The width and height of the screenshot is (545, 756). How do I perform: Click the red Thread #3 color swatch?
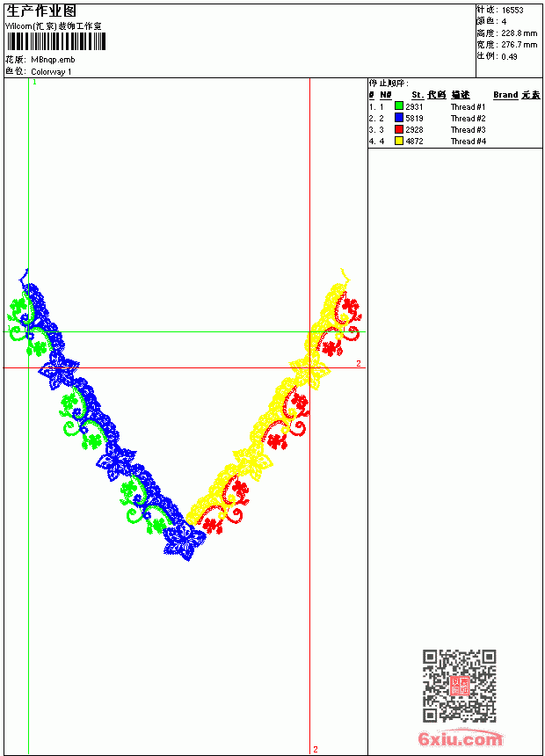coord(399,129)
